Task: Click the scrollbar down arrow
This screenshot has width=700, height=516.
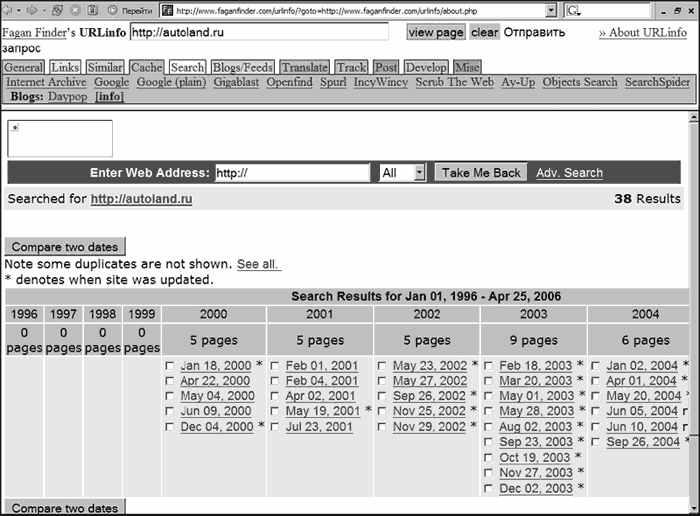Action: [x=692, y=507]
